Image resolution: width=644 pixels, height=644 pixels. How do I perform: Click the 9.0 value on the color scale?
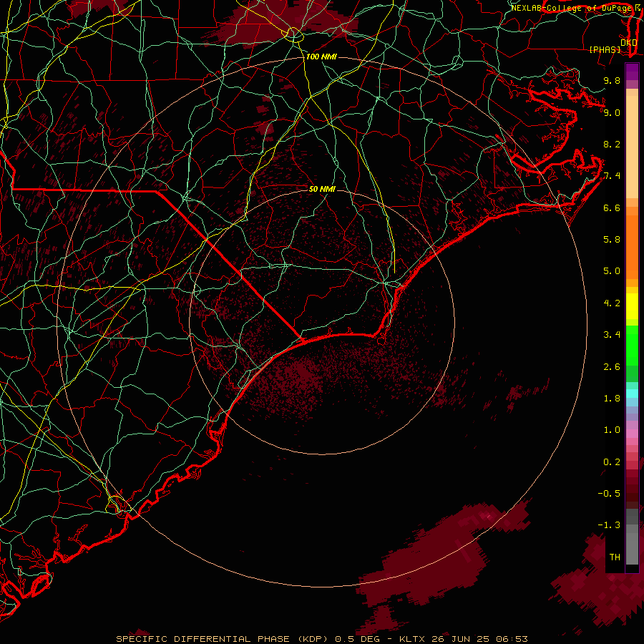(x=612, y=112)
